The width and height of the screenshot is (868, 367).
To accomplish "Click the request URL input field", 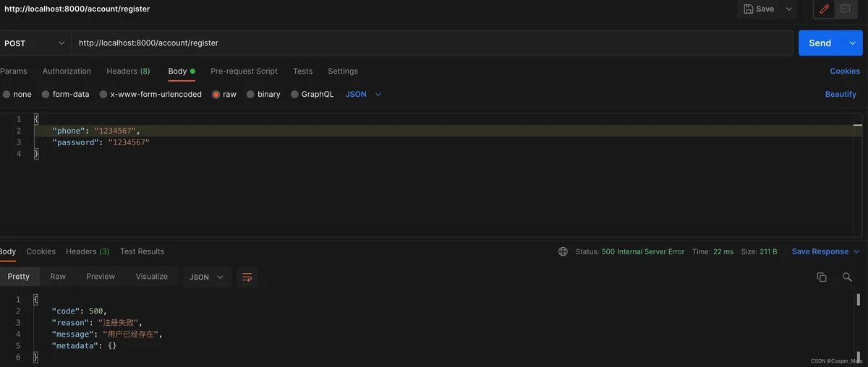I will click(433, 43).
